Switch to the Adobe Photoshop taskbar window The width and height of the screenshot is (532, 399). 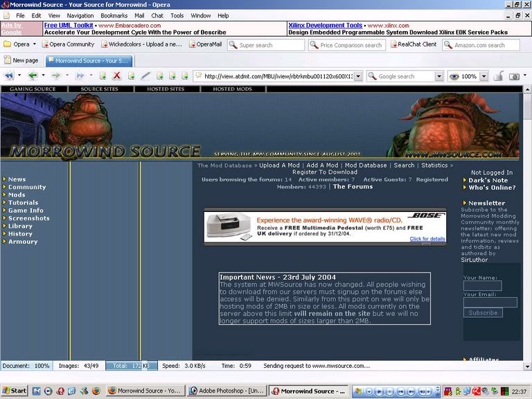coord(227,391)
